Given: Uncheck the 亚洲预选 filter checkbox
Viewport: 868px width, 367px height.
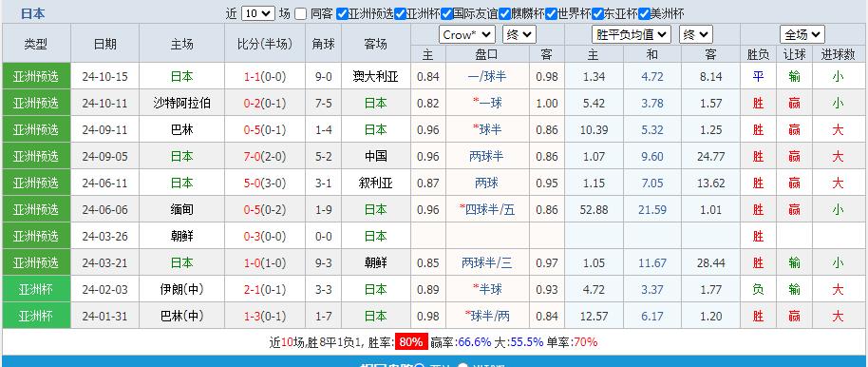Looking at the screenshot, I should tap(342, 14).
